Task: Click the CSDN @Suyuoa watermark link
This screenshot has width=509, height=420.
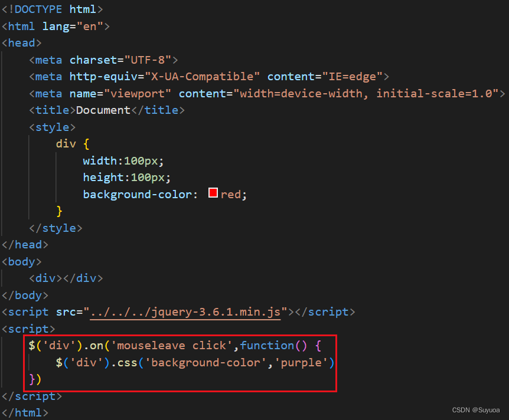Action: [x=476, y=409]
